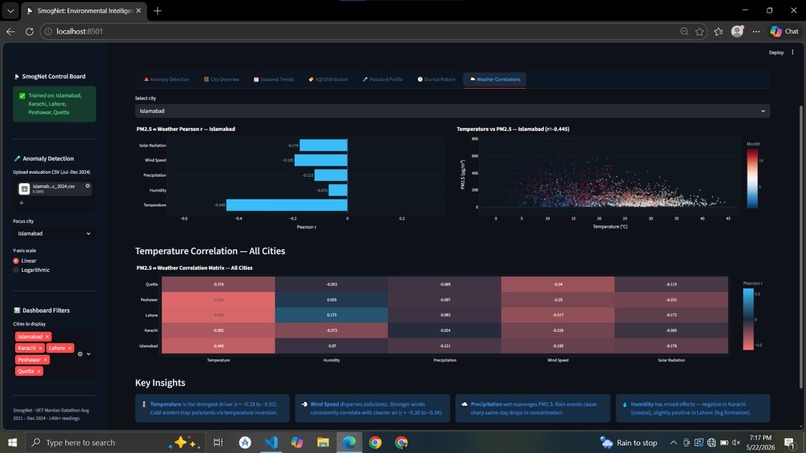Click the Islamabad Temperature -0.445 heatmap cell
Screen dimensions: 806x453
[218, 346]
